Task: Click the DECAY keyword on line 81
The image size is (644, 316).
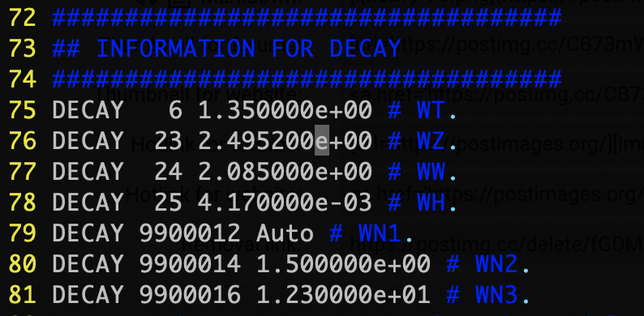Action: (x=88, y=294)
